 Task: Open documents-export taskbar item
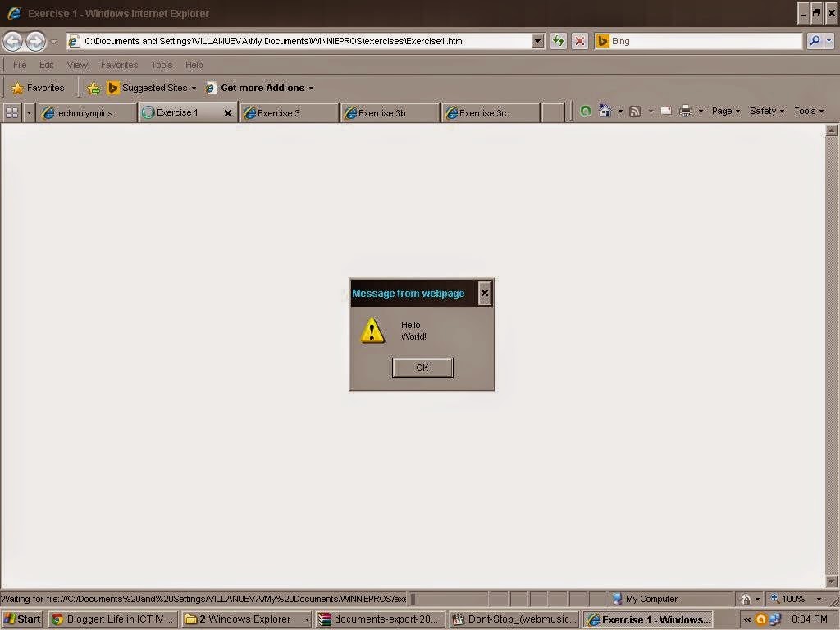381,619
